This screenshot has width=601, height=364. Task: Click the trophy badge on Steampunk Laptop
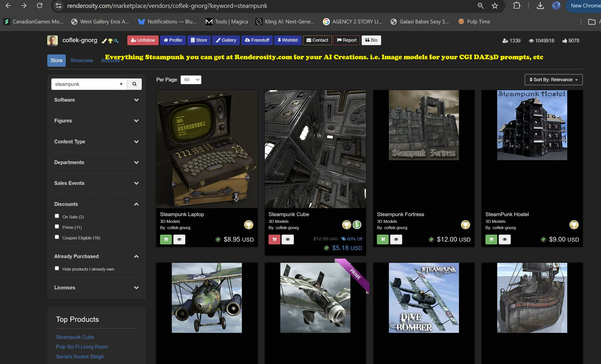(248, 225)
